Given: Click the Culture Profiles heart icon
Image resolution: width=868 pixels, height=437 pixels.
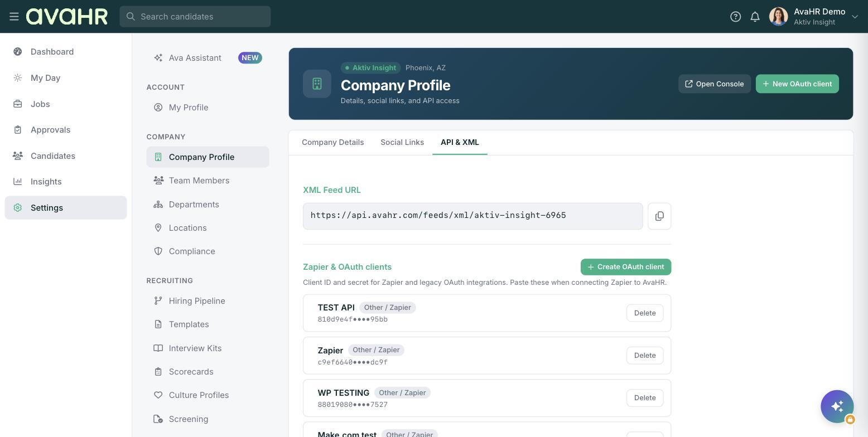Looking at the screenshot, I should tap(158, 395).
